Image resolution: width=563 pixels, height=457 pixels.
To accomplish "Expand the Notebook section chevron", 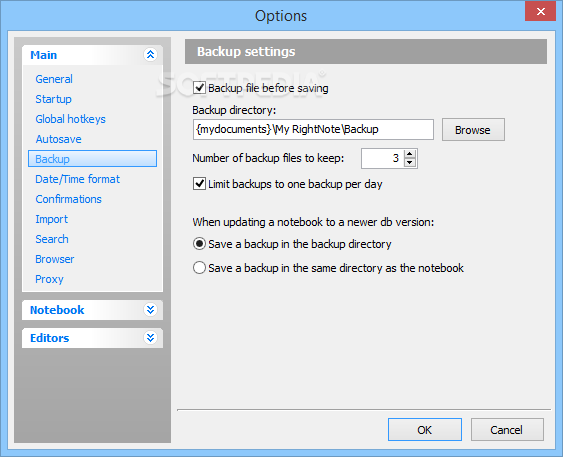I will tap(150, 309).
